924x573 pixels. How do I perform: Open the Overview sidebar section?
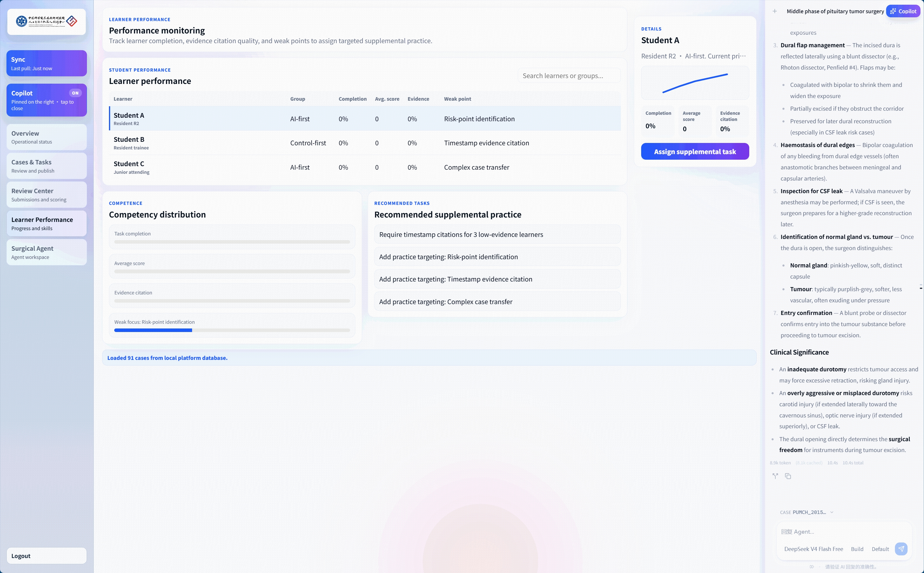[46, 137]
